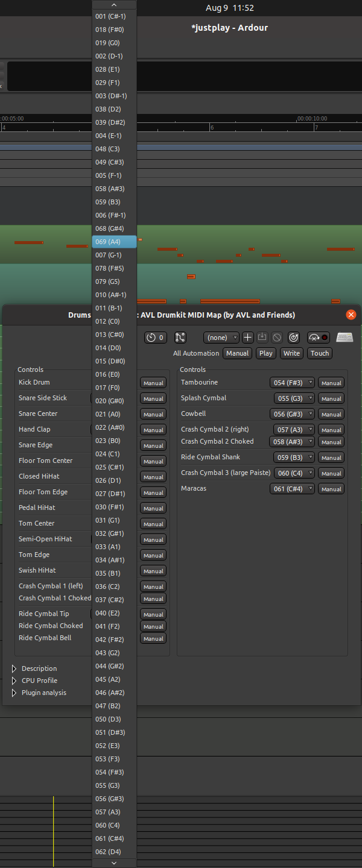362x868 pixels.
Task: Open the Tambourine note dropdown 054 (F#3)
Action: click(x=292, y=383)
